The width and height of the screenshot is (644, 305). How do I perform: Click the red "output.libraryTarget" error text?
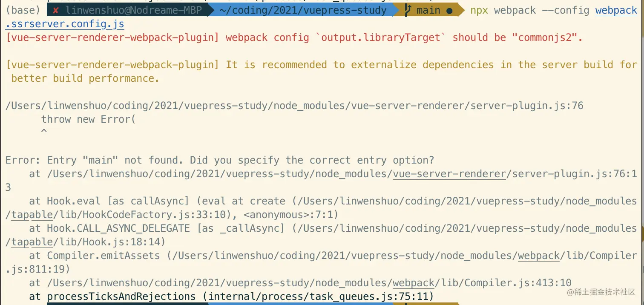(381, 37)
